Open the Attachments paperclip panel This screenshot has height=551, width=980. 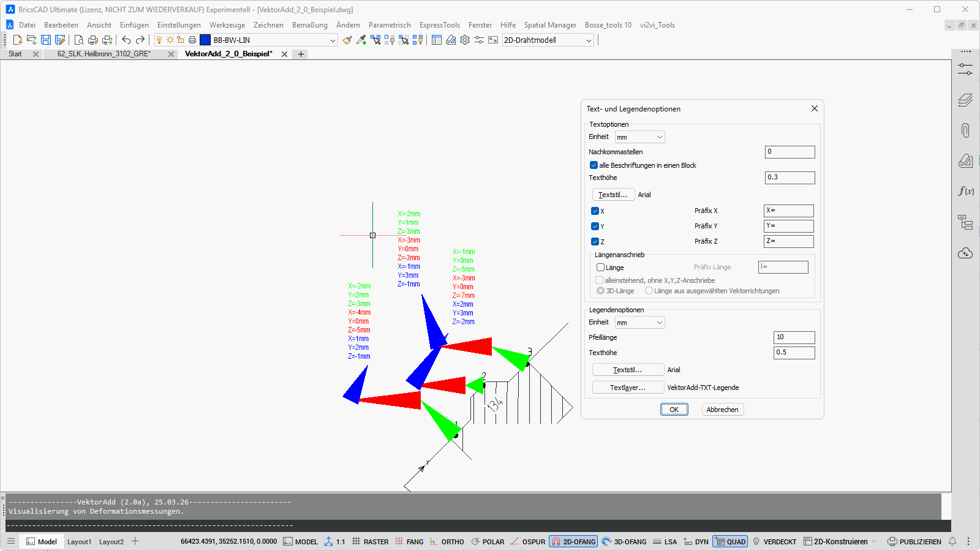[965, 130]
